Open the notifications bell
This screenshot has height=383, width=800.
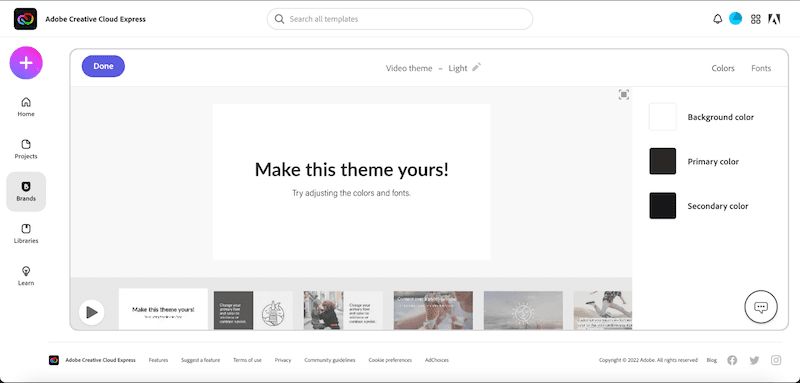pos(717,19)
